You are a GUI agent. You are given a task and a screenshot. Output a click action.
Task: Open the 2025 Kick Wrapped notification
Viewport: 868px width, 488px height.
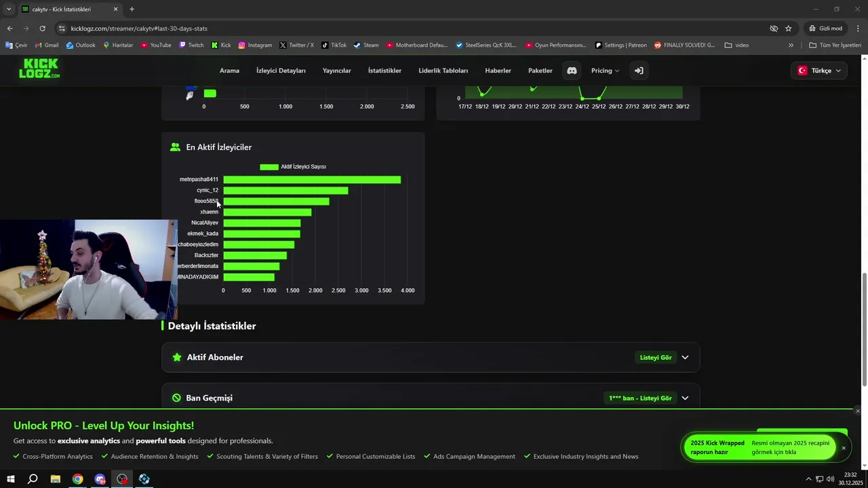coord(759,447)
